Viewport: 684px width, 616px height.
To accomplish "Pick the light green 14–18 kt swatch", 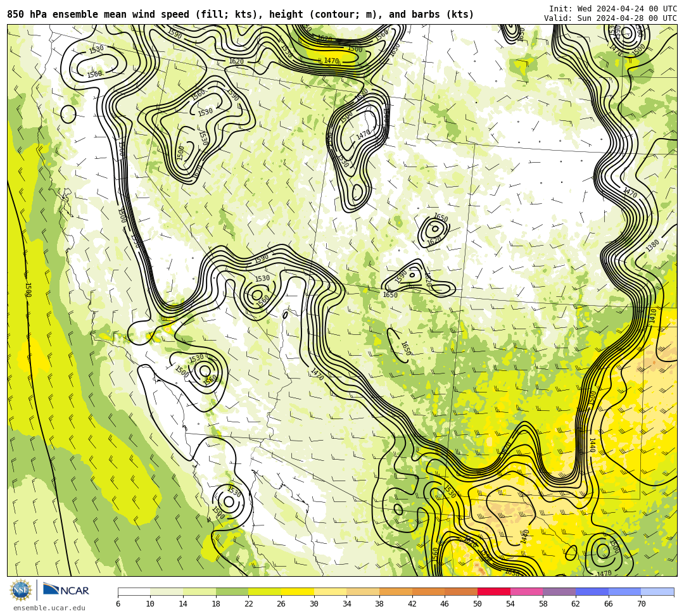I will [x=199, y=591].
